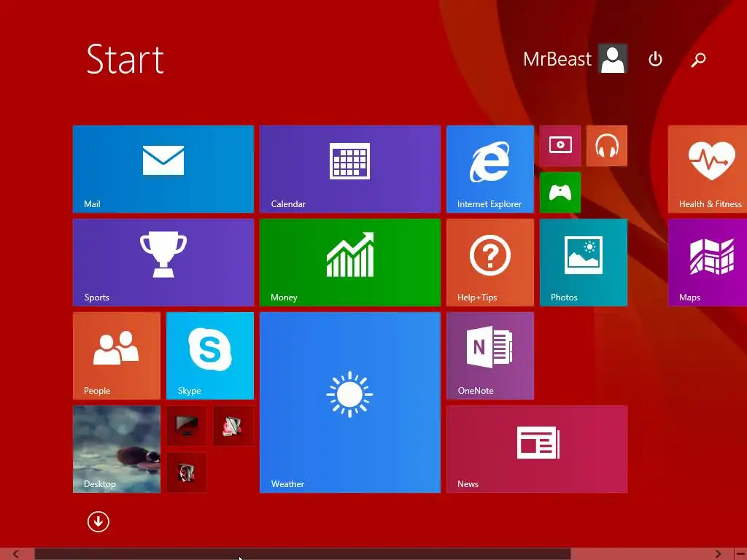Open the Music headphones tile
Image resolution: width=747 pixels, height=560 pixels.
pyautogui.click(x=606, y=146)
